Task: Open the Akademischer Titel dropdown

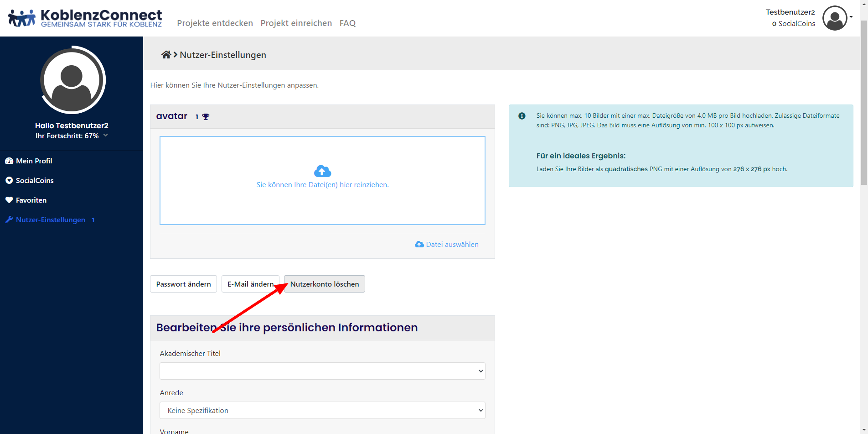Action: click(322, 371)
